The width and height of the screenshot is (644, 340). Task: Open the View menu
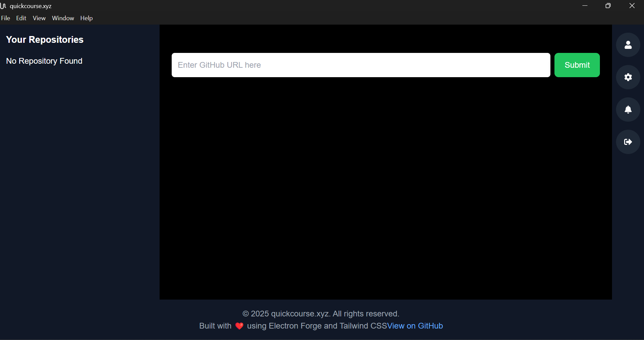point(39,18)
